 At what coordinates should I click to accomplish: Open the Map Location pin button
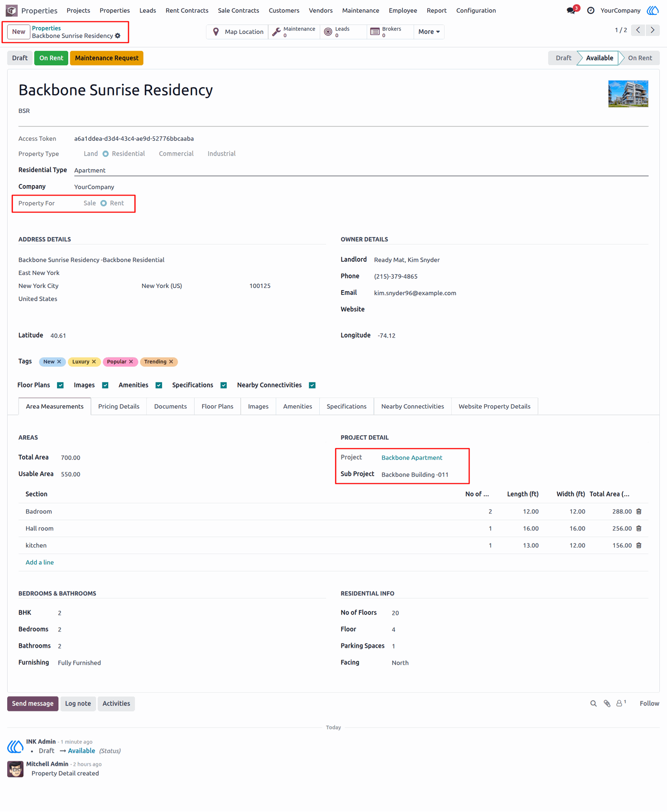[x=237, y=32]
